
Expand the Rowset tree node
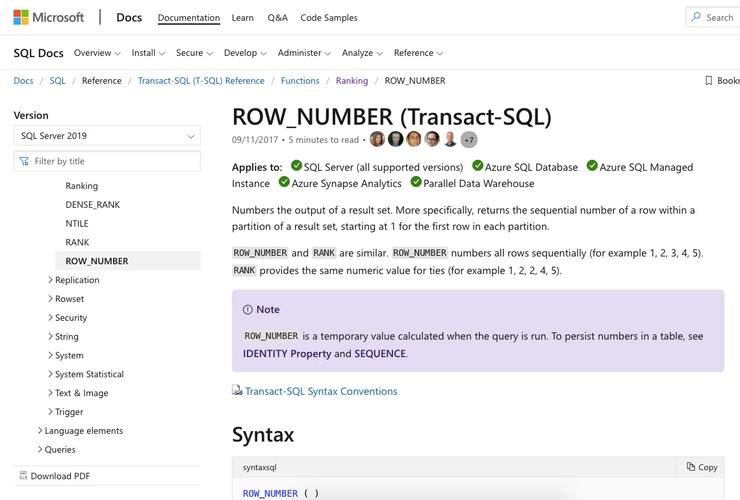[x=50, y=298]
